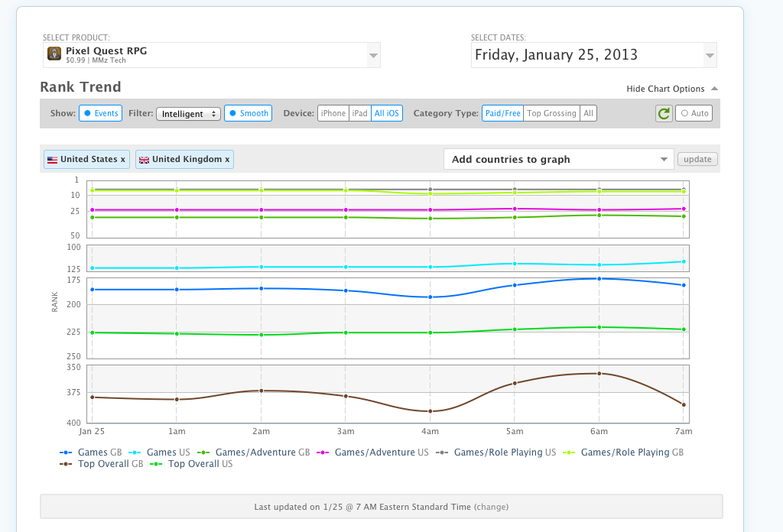Open the Add countries to graph dropdown
This screenshot has width=783, height=532.
558,159
